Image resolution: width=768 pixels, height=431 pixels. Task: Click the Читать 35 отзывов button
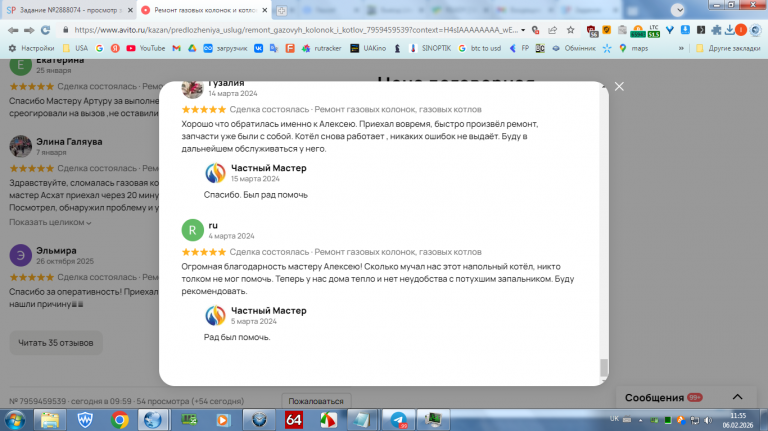click(56, 343)
